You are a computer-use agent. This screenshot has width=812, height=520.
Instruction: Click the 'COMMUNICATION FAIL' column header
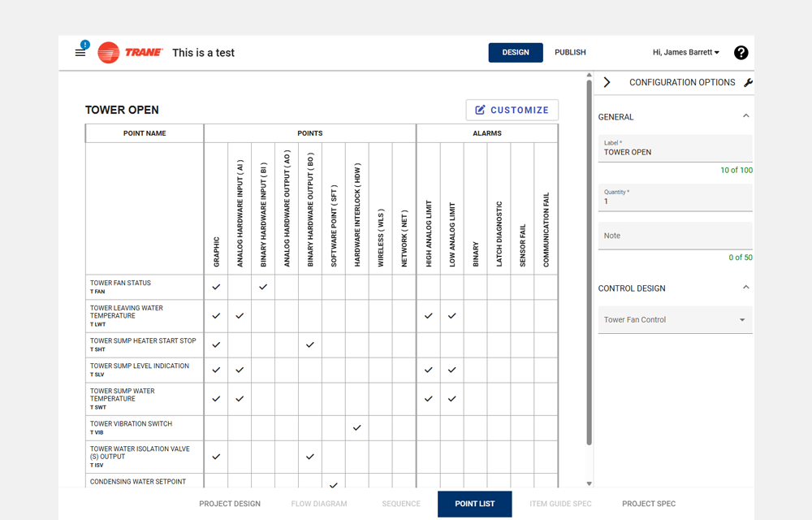click(x=546, y=230)
